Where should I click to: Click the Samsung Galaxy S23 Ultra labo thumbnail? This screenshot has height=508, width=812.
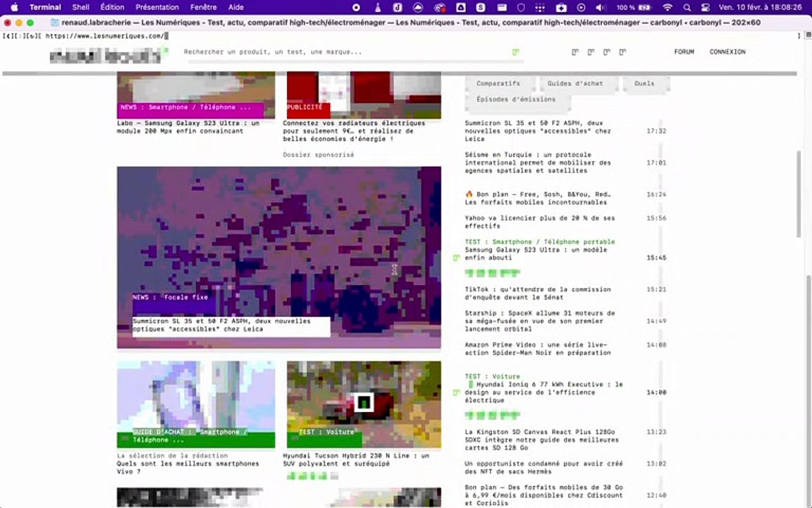point(196,95)
